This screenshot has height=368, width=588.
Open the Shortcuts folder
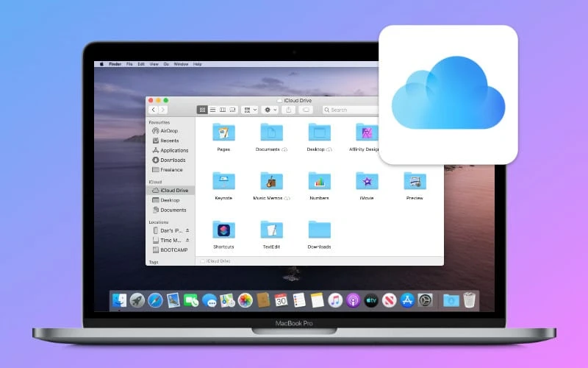tap(223, 230)
